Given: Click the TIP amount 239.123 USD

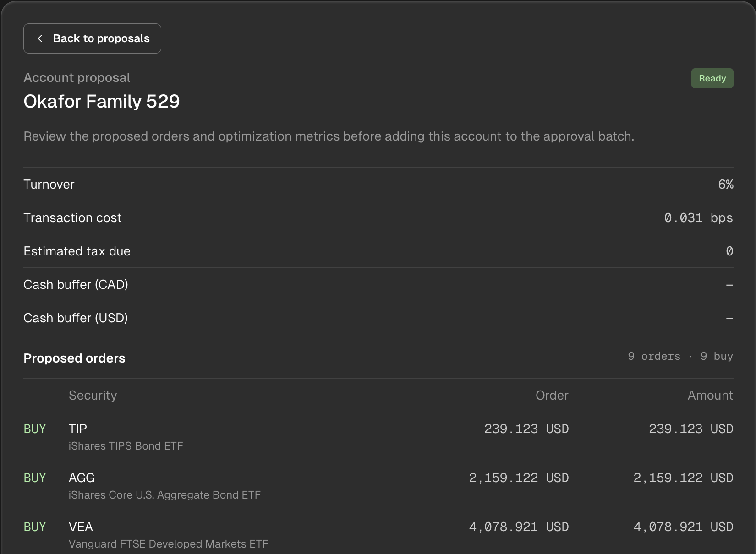Looking at the screenshot, I should (x=691, y=429).
